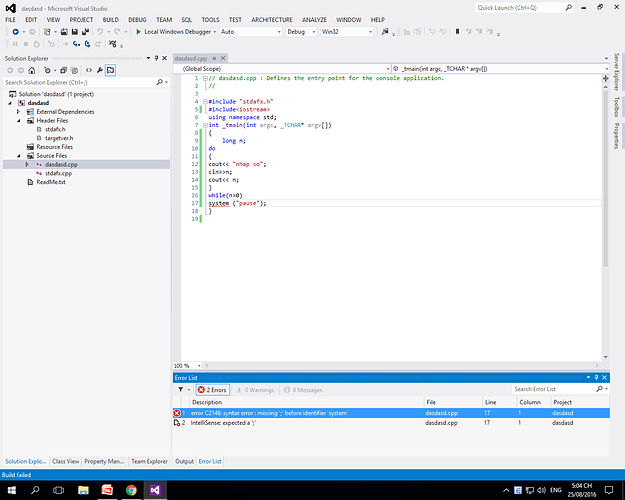
Task: Toggle the pin on dasdasd.cpp tab
Action: click(x=214, y=59)
